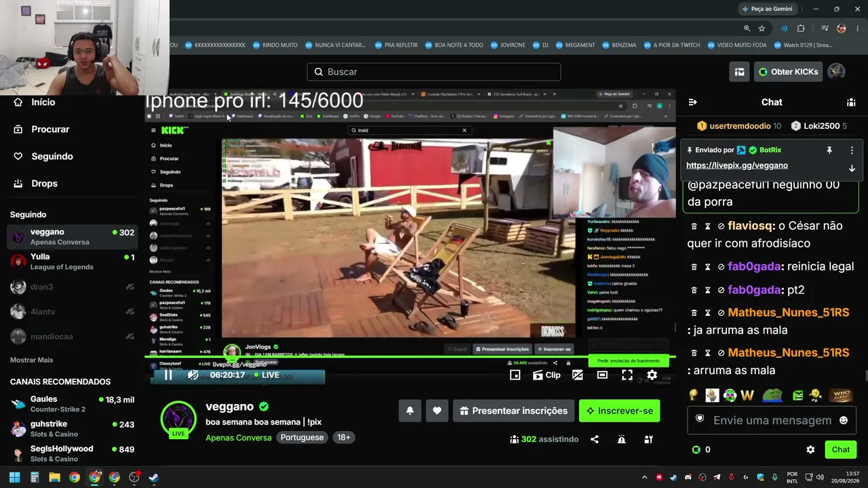
Task: Send message with the Chat button
Action: pos(841,449)
